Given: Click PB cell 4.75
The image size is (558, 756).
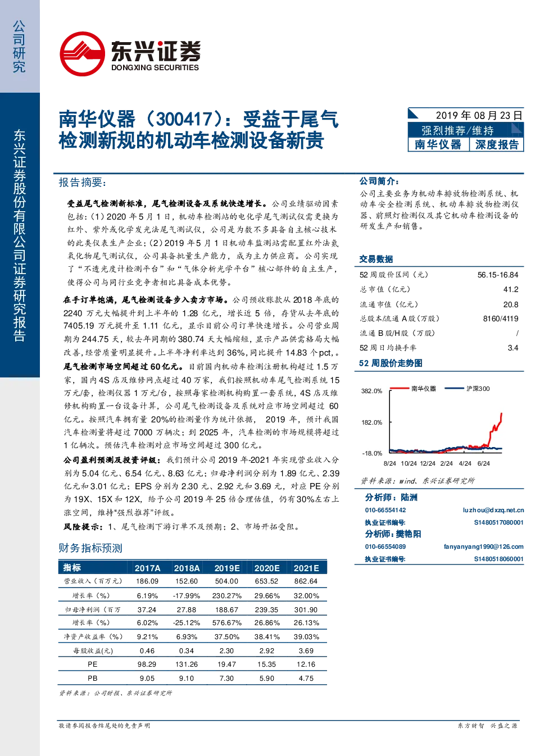Looking at the screenshot, I should (x=306, y=678).
